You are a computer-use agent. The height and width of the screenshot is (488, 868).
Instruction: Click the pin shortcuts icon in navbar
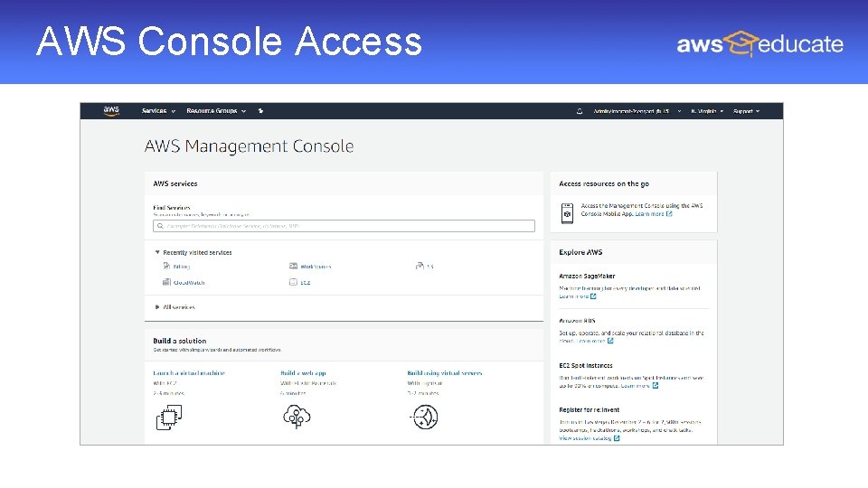[x=260, y=111]
